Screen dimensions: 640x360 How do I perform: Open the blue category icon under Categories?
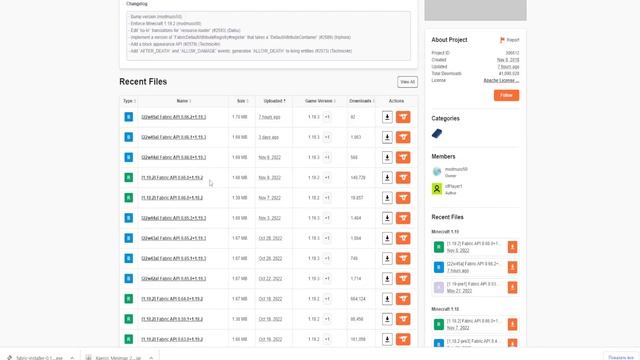[437, 133]
